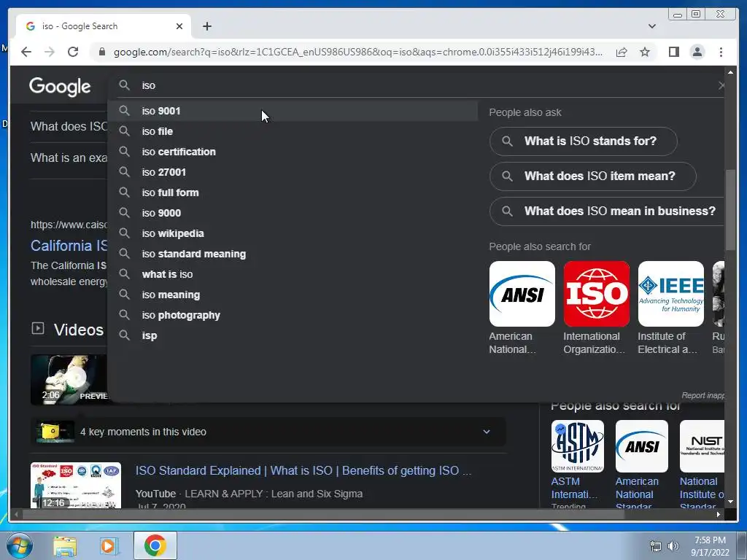Bookmark this page with the star icon

tap(645, 52)
